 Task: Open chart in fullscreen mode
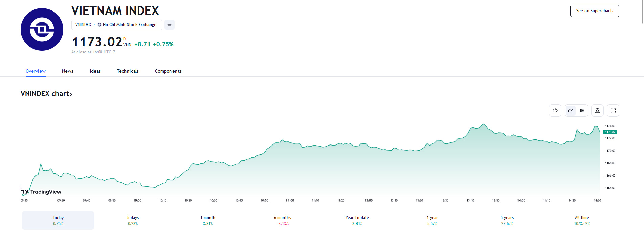[613, 111]
